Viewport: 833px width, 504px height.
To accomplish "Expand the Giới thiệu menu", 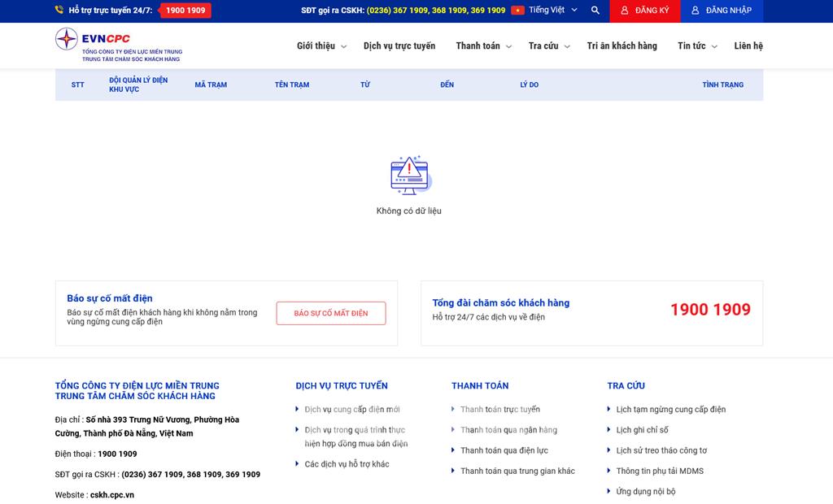I will [x=321, y=46].
